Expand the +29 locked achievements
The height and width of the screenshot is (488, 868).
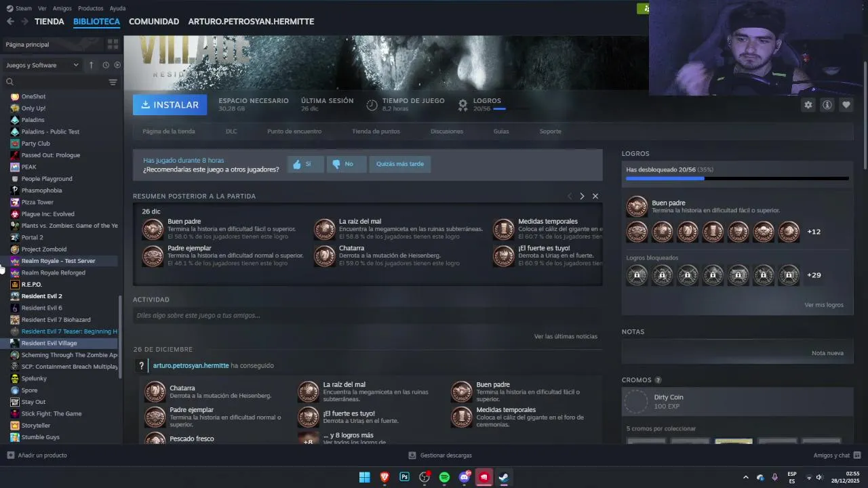point(814,275)
